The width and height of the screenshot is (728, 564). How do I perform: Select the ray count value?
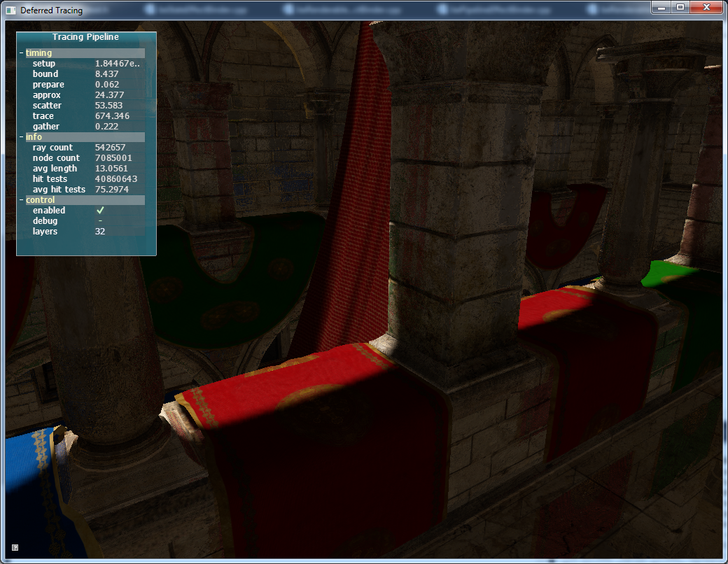click(110, 148)
